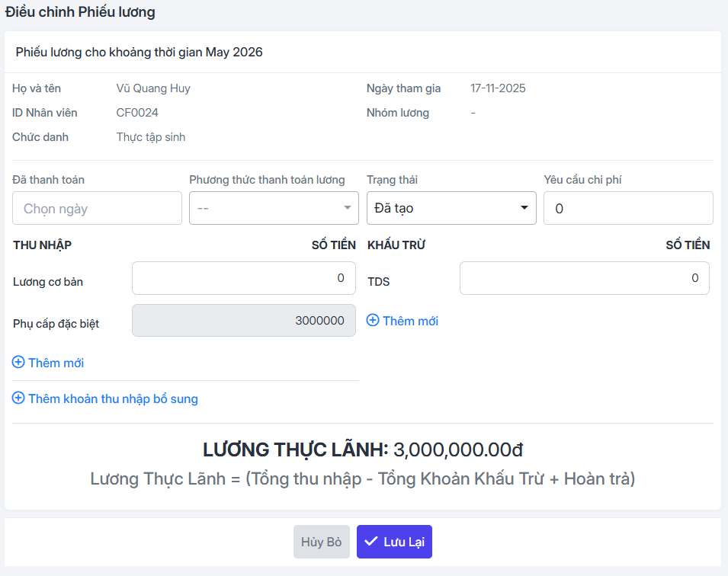
Task: Click the TDS deduction amount field
Action: pos(585,278)
